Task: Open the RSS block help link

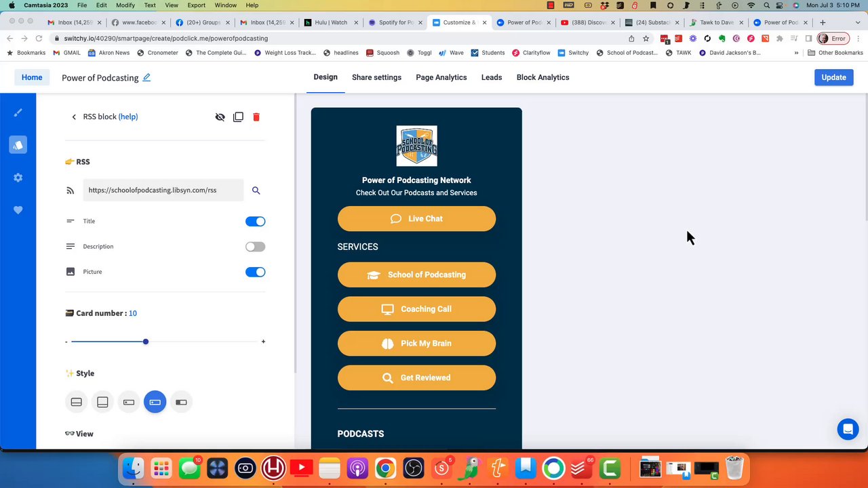Action: click(x=128, y=117)
